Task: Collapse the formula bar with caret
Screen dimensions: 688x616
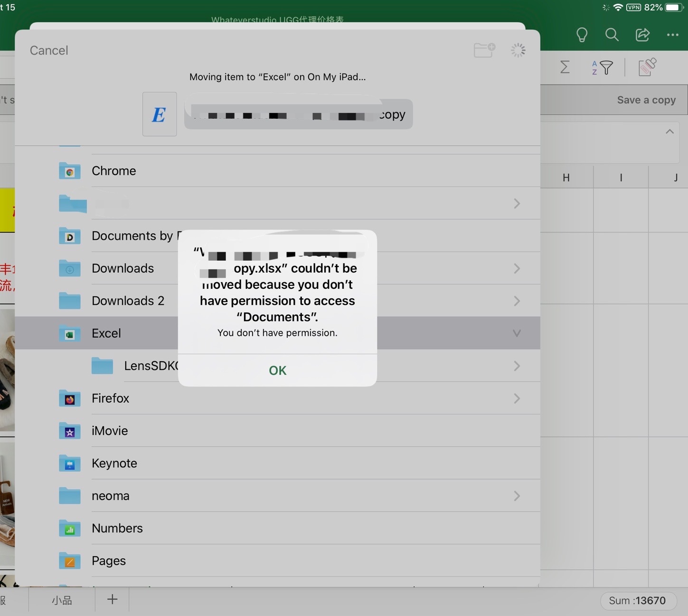Action: point(669,132)
